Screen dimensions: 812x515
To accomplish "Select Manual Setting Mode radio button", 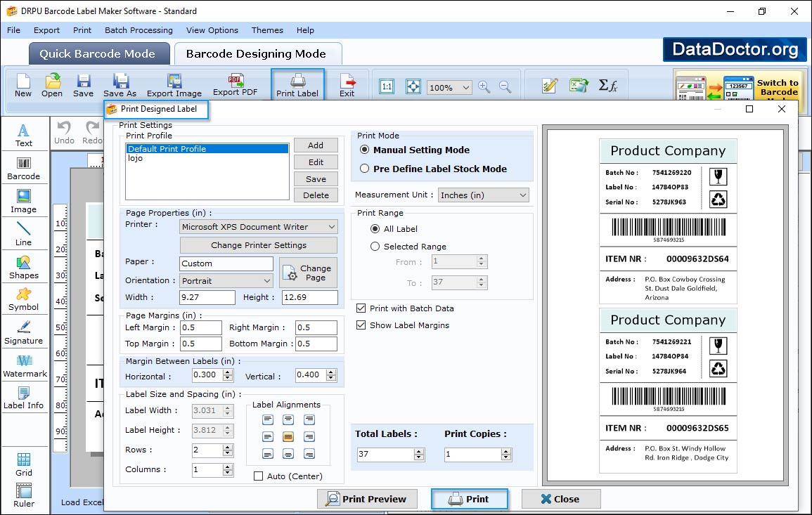I will (365, 150).
